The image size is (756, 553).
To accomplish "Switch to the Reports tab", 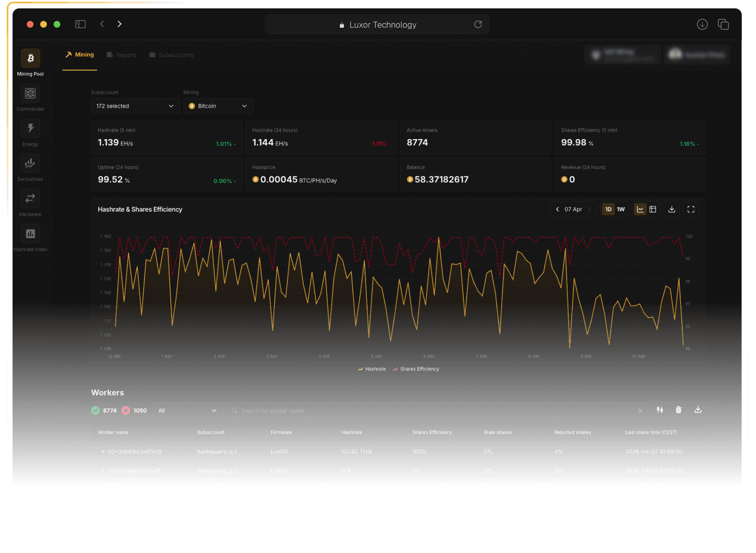I will [122, 55].
